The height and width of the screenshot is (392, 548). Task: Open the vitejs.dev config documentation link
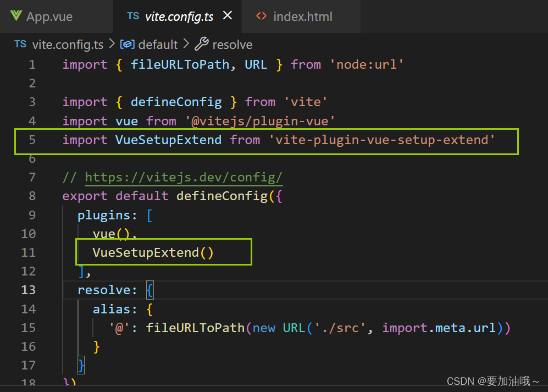[184, 177]
